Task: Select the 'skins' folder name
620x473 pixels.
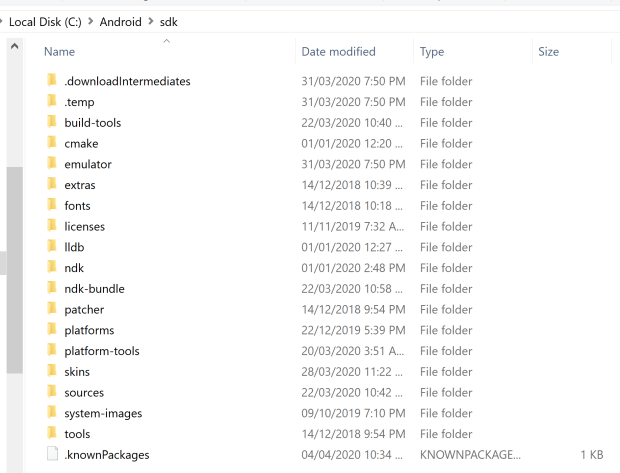Action: [x=77, y=372]
